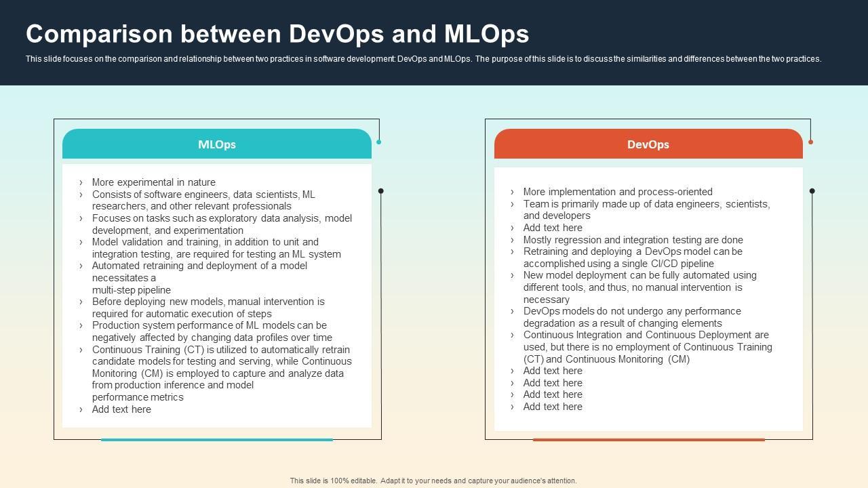The image size is (868, 488).
Task: Click the 'This slide is 100% editable' footer text
Action: click(x=433, y=481)
